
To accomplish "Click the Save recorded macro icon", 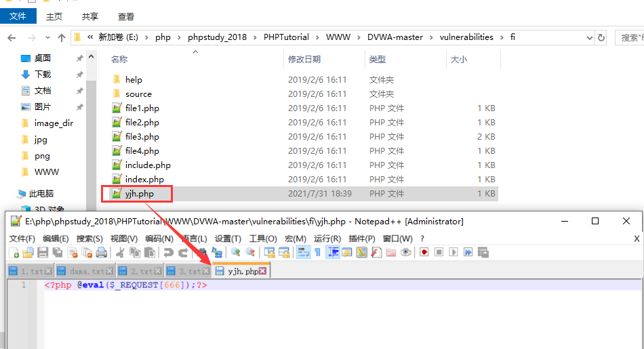I will point(483,252).
